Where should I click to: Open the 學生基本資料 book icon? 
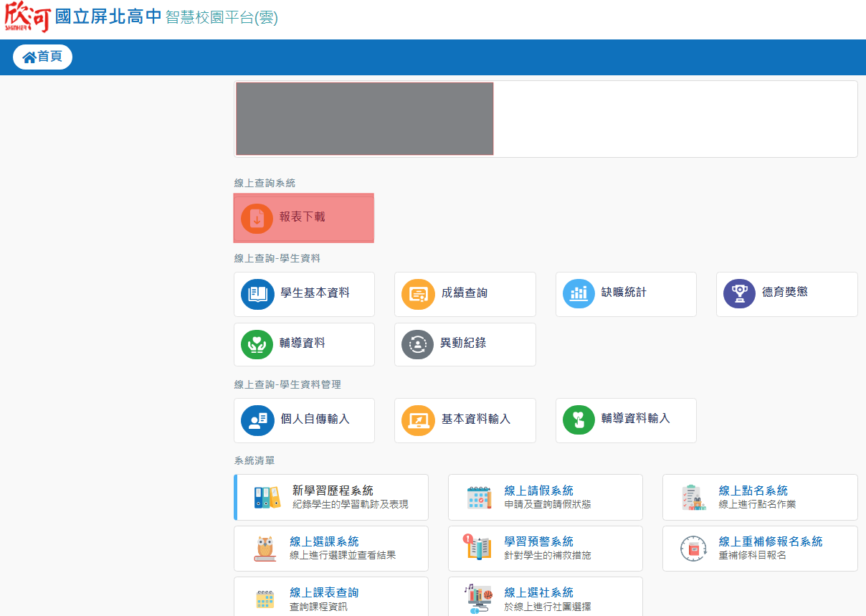(x=257, y=294)
